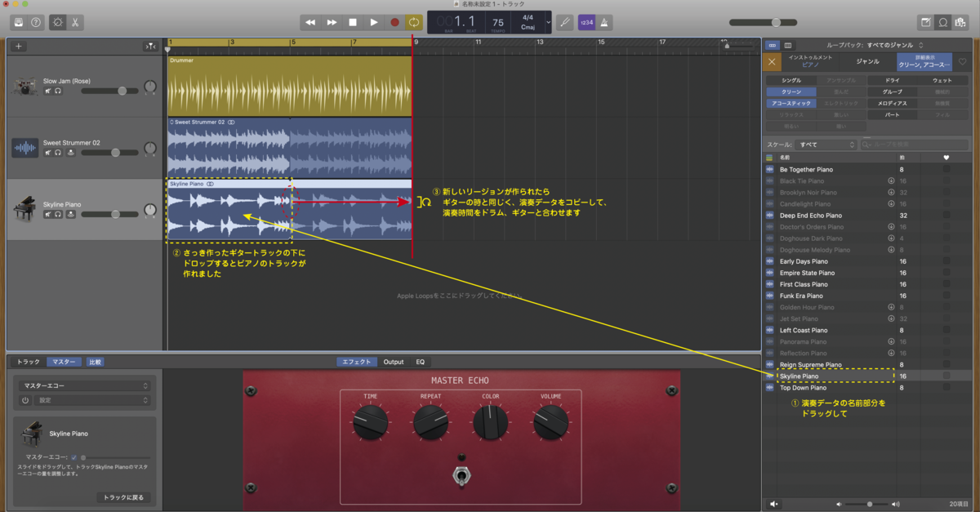Image resolution: width=980 pixels, height=512 pixels.
Task: Click the Catch Playhead button in the track header
Action: 150,47
